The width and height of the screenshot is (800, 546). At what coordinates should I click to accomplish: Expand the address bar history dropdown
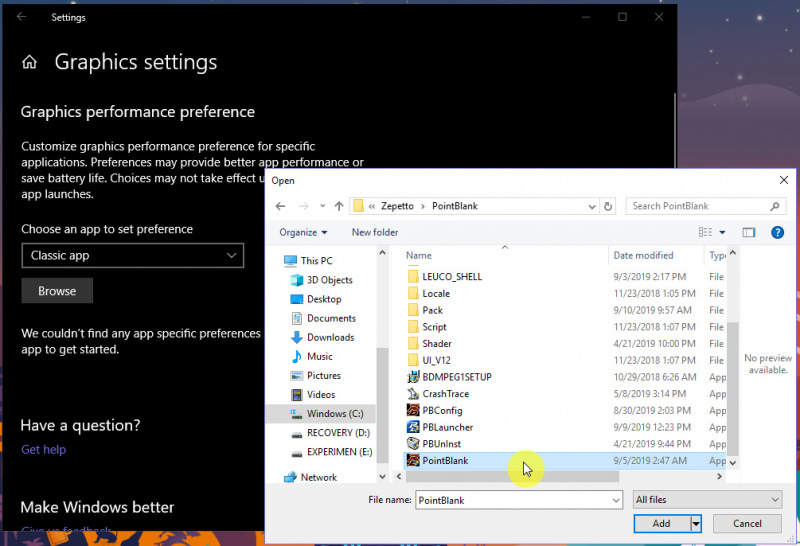click(592, 207)
